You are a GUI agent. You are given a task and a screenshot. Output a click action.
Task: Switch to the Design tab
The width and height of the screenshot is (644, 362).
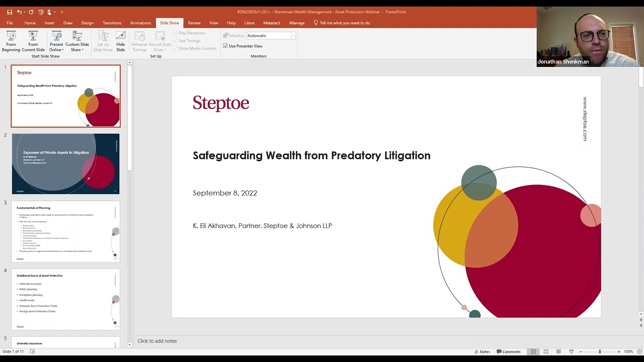tap(88, 23)
